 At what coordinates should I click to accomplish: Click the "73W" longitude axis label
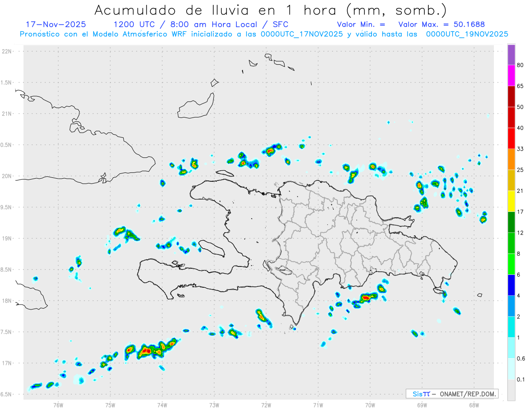click(x=214, y=405)
